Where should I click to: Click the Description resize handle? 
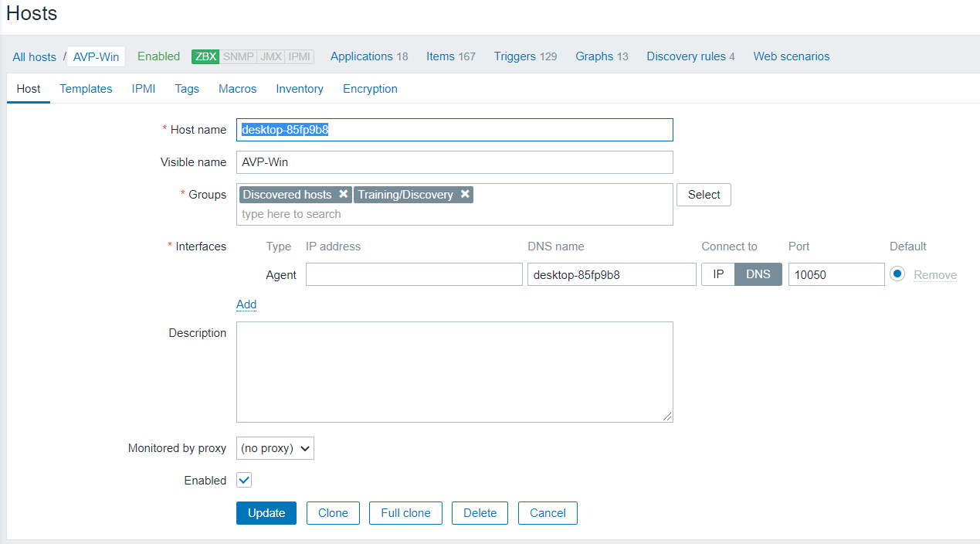coord(667,416)
